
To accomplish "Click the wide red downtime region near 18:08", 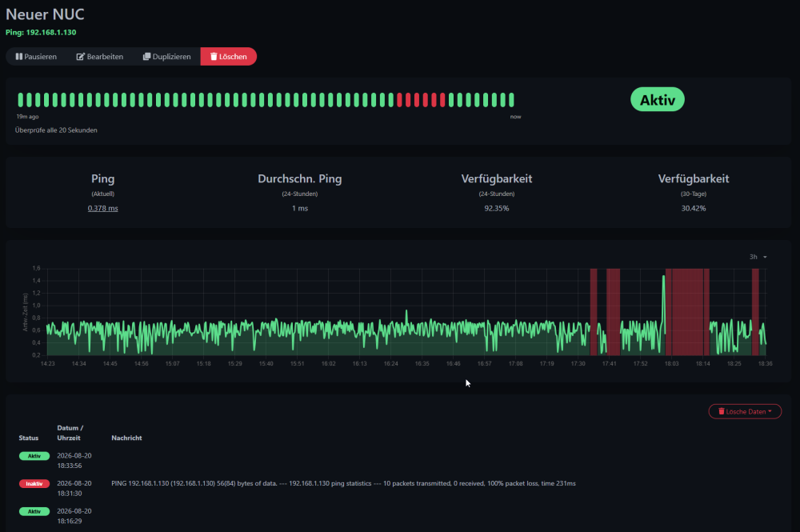I will coord(688,312).
